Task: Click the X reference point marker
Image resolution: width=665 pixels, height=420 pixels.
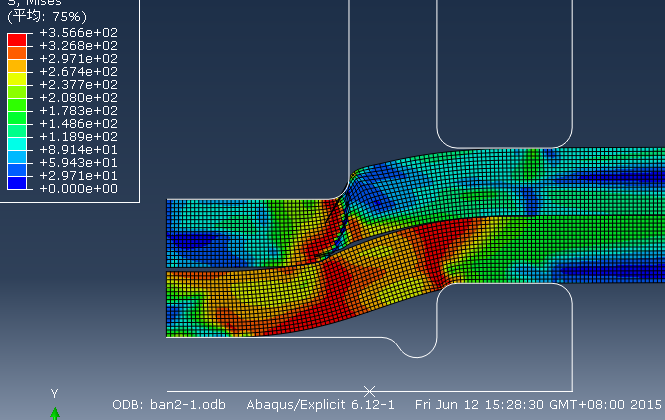Action: click(369, 391)
